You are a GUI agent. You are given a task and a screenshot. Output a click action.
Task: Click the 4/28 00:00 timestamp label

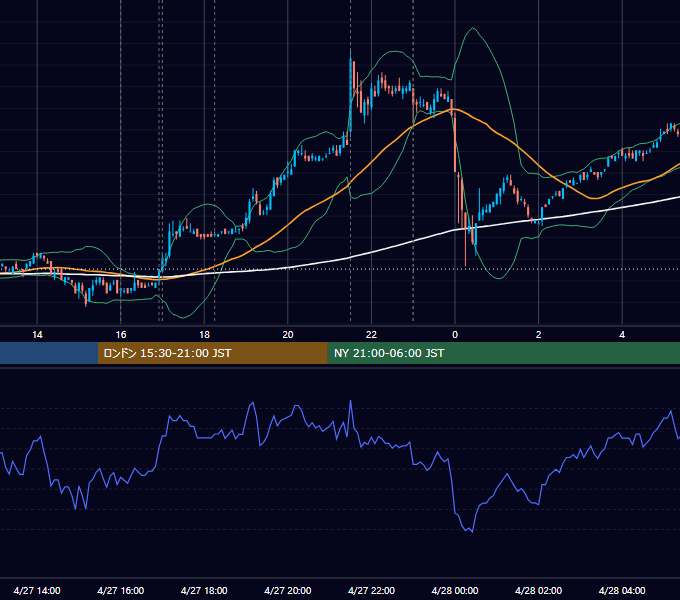tap(455, 590)
